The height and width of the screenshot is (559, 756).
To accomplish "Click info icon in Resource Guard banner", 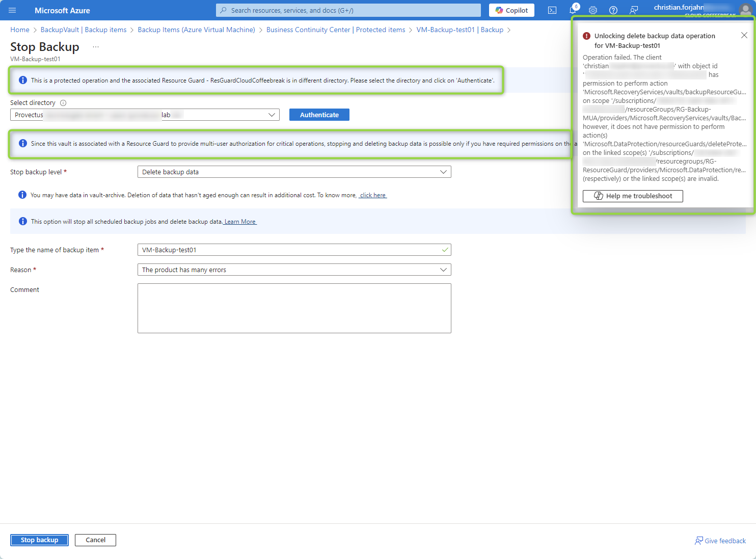I will 23,143.
